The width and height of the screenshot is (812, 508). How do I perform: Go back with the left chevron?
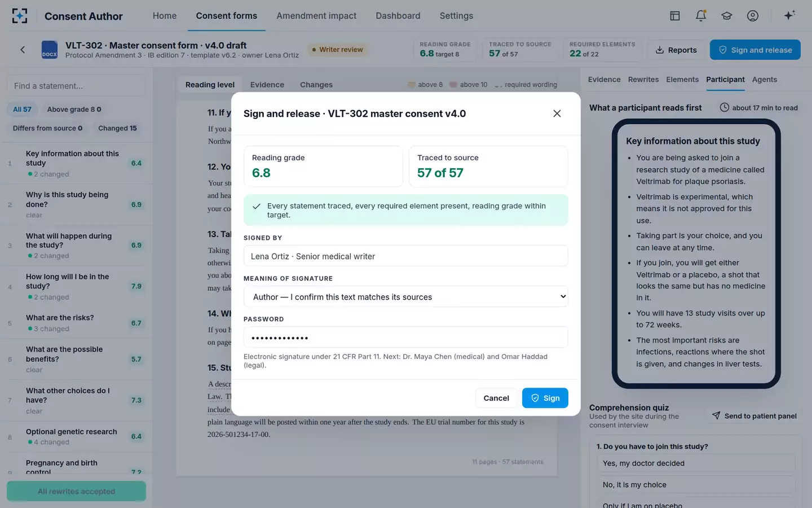pos(23,50)
